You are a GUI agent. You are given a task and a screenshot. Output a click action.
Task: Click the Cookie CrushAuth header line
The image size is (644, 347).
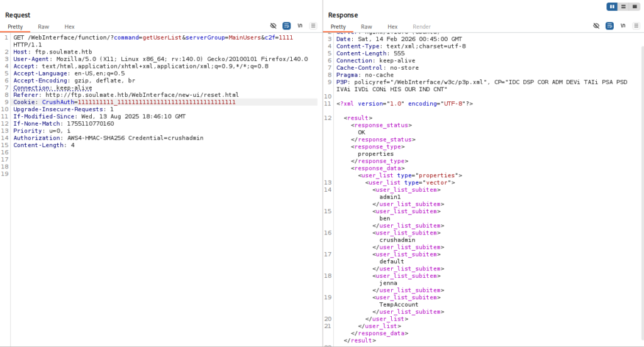(x=125, y=102)
